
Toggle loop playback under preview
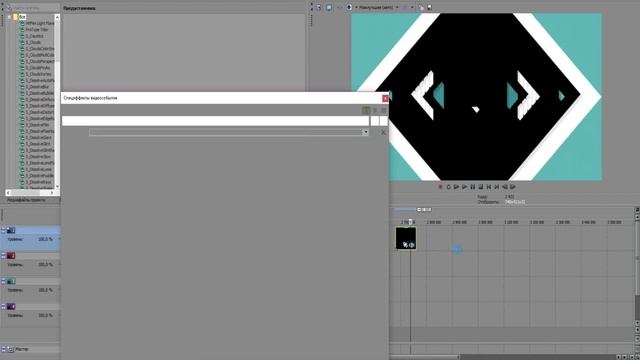click(x=448, y=187)
